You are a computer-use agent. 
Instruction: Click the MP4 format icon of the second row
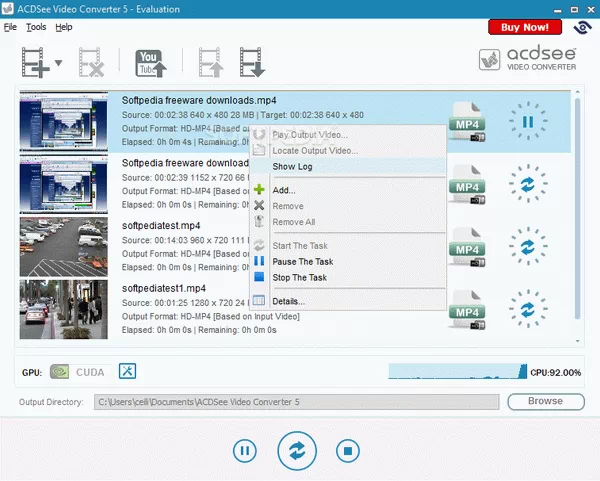pos(467,184)
